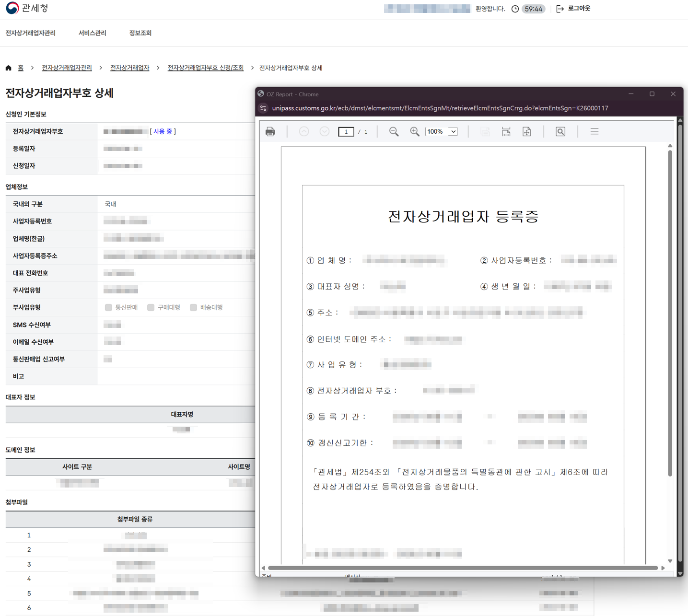Go to previous page arrow in report viewer
The height and width of the screenshot is (616, 688).
pos(304,131)
